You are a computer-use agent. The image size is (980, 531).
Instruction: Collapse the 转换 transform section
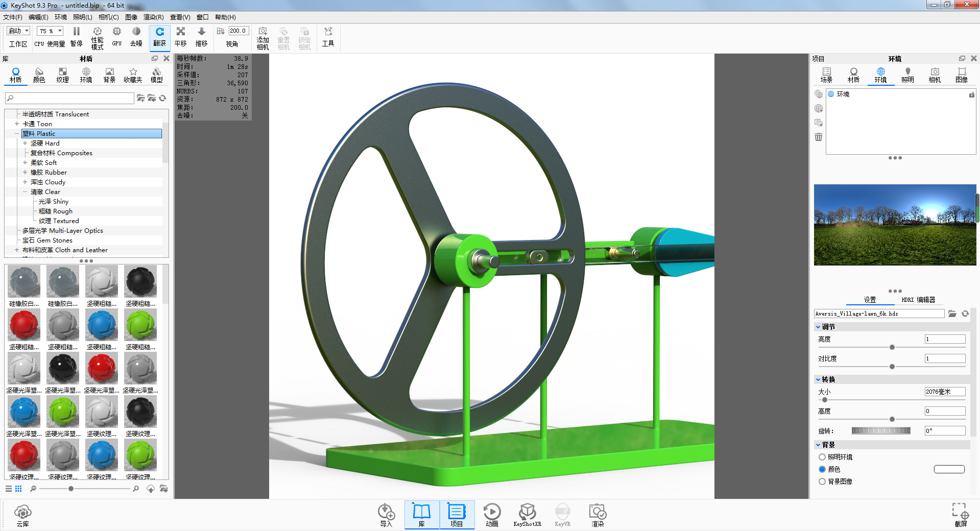(x=818, y=379)
